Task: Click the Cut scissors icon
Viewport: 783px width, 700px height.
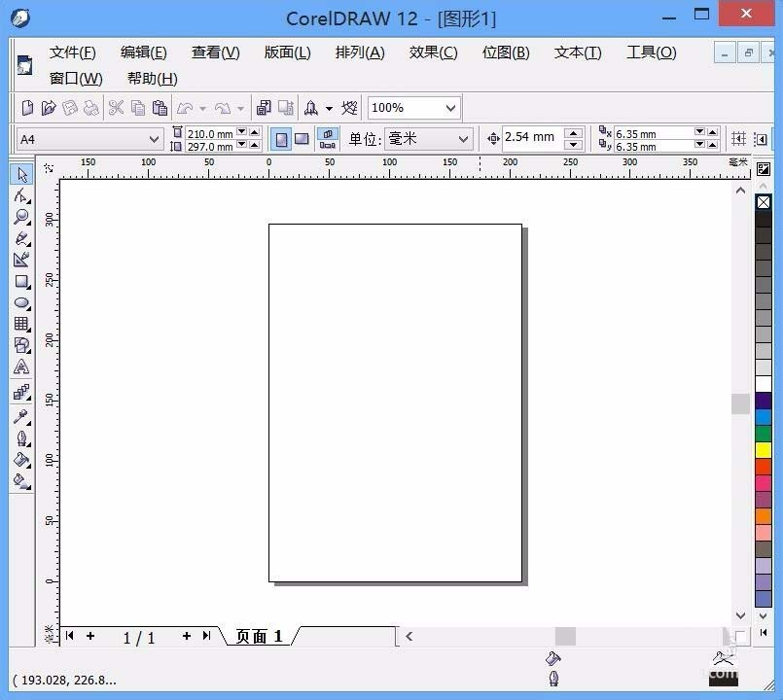Action: click(116, 107)
